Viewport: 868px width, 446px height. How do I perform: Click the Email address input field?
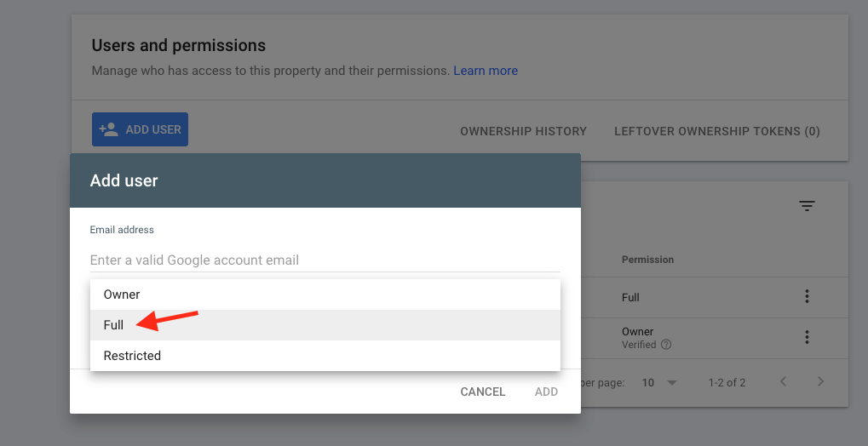pyautogui.click(x=325, y=260)
